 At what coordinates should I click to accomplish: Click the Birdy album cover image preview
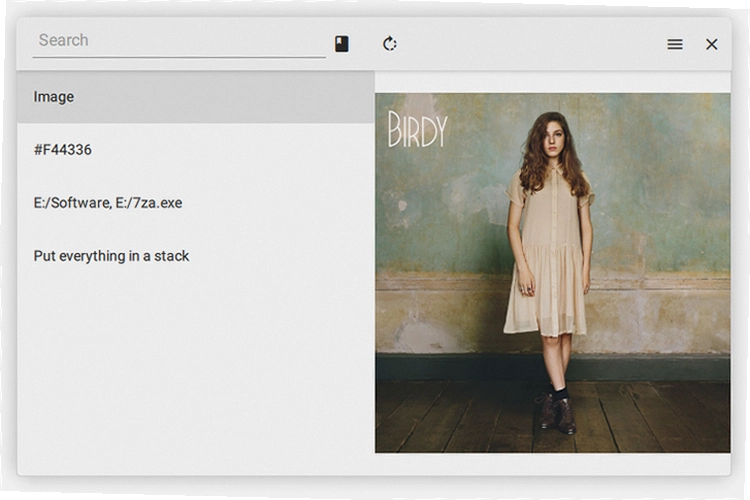(x=552, y=273)
